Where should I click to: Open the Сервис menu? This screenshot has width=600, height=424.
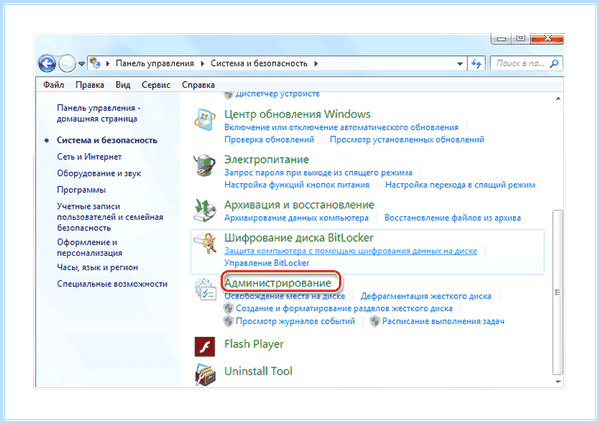(x=156, y=85)
